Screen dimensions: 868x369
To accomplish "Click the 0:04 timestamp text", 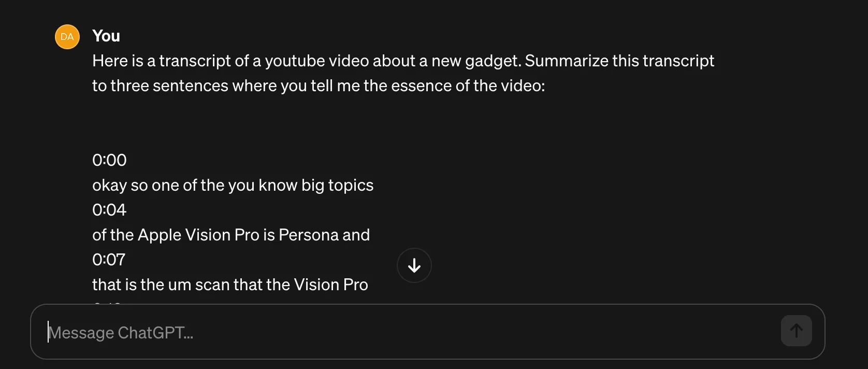I will click(x=109, y=209).
